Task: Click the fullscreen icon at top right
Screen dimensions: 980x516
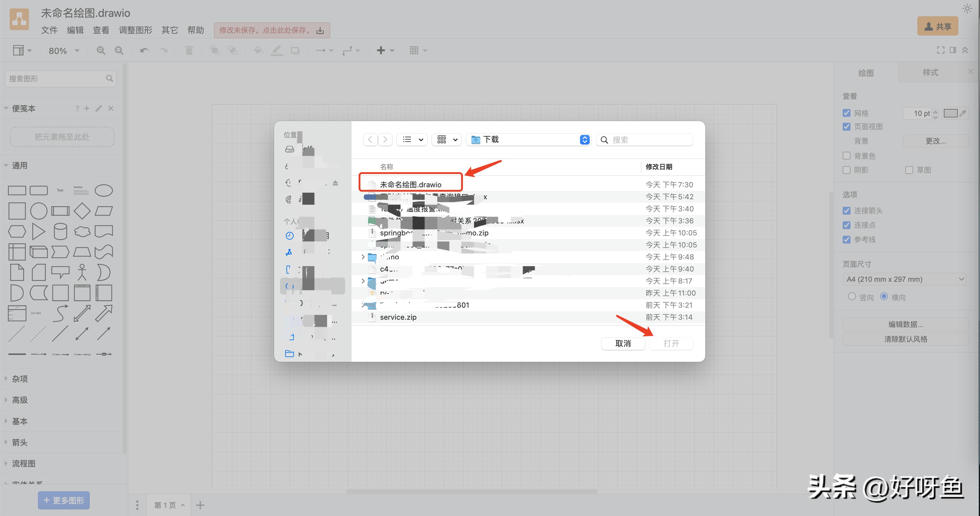Action: pos(941,50)
